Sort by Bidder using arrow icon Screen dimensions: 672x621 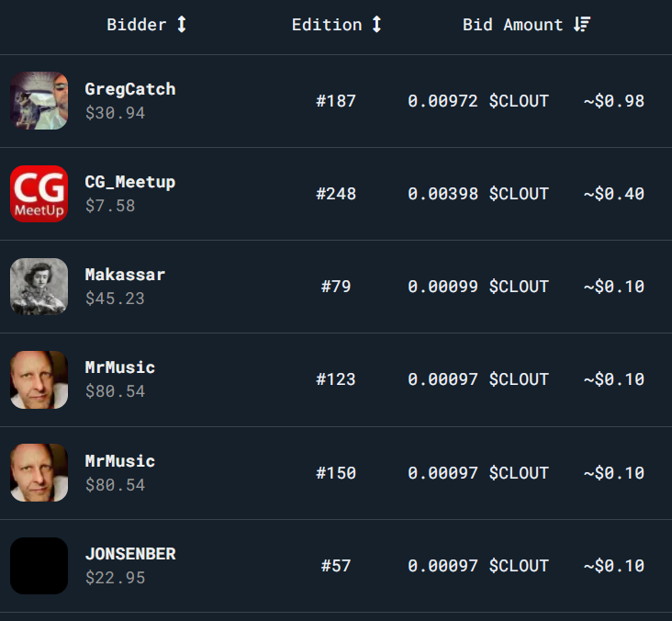tap(182, 24)
